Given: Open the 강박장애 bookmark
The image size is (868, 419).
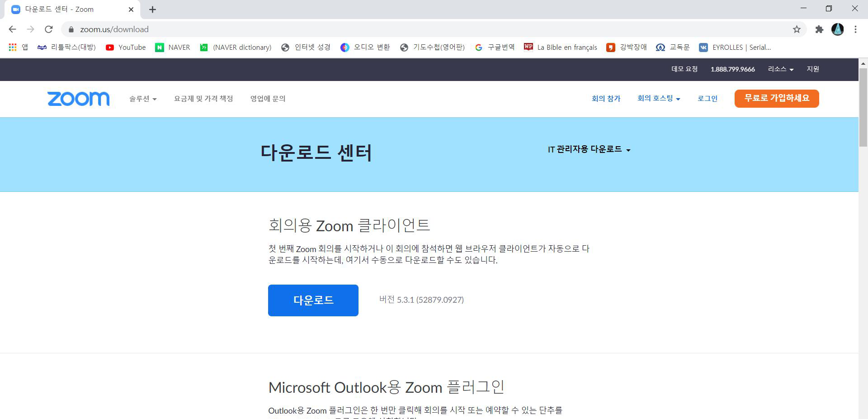Looking at the screenshot, I should 627,47.
